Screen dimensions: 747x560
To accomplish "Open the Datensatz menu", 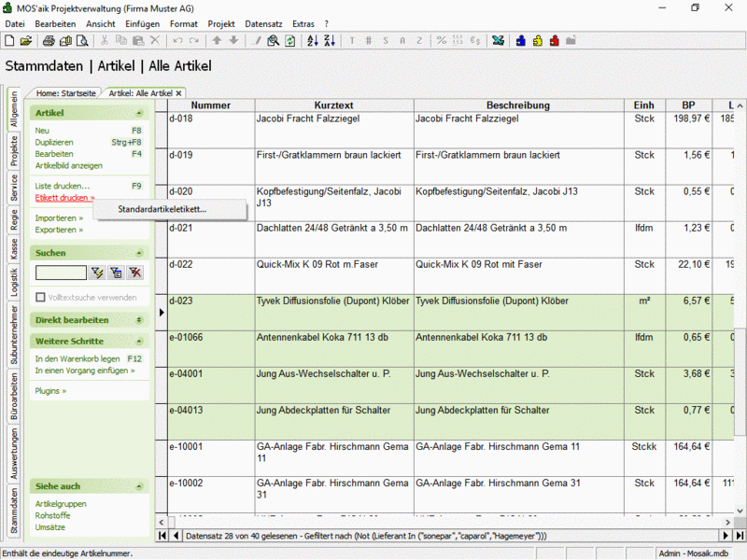I will (x=263, y=24).
